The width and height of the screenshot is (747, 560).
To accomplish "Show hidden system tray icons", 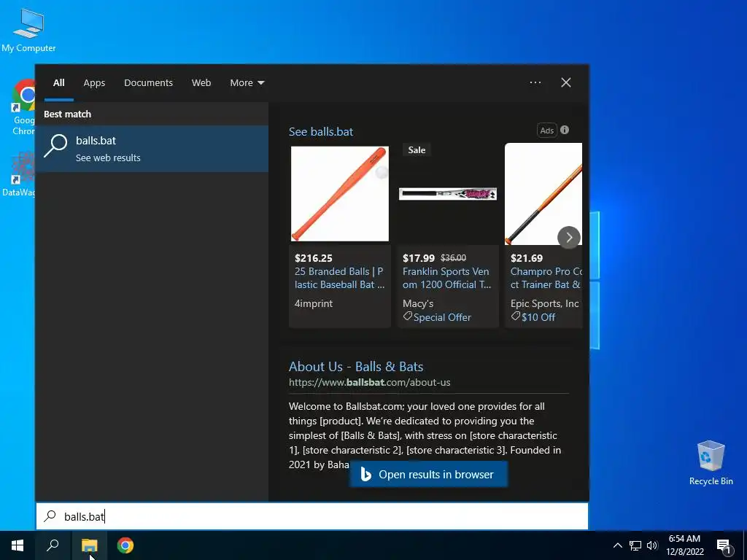I will [617, 545].
